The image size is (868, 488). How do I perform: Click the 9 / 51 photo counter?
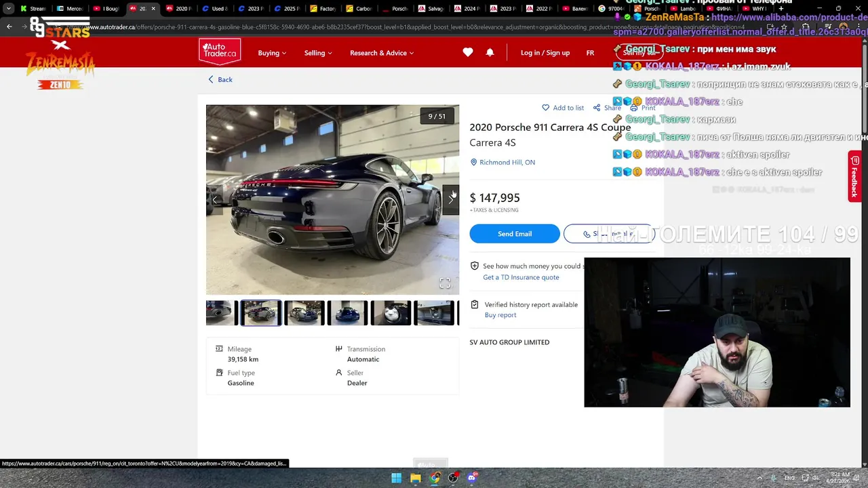coord(437,117)
